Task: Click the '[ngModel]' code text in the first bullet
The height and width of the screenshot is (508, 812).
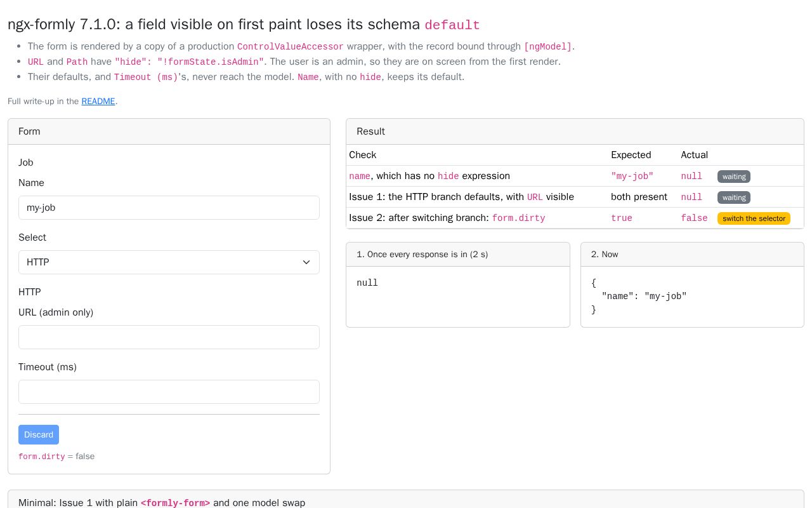Action: pos(547,47)
